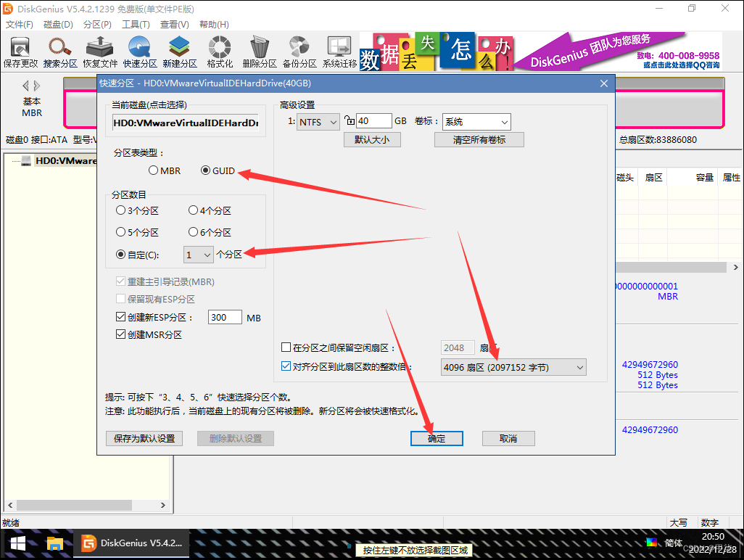Close the 快速分区 dialog
The height and width of the screenshot is (560, 744).
point(604,83)
